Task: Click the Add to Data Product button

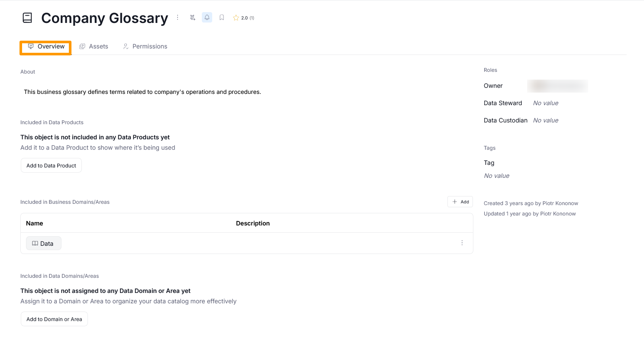Action: tap(51, 166)
